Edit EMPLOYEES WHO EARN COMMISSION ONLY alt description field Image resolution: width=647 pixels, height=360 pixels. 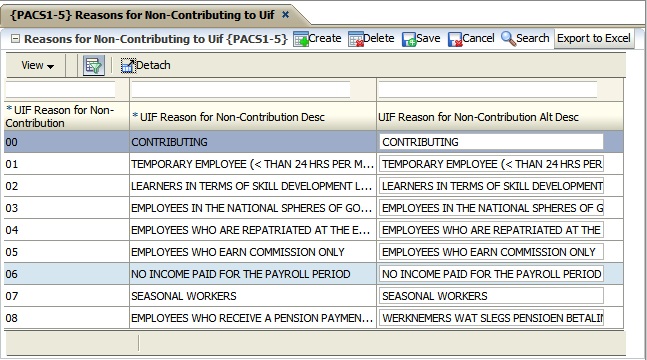point(491,252)
